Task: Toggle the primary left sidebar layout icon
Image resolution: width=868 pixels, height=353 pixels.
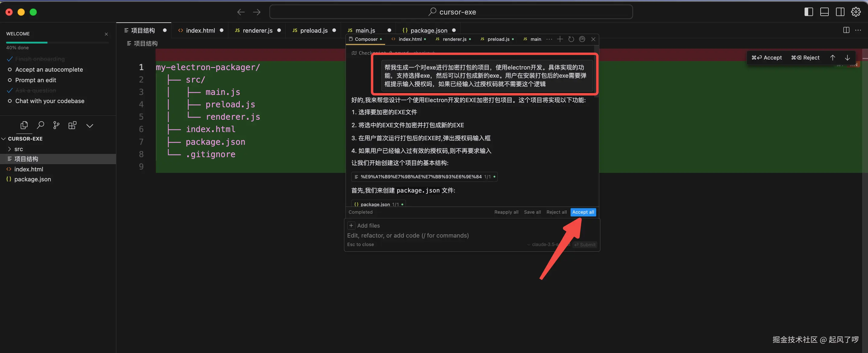Action: (x=809, y=12)
